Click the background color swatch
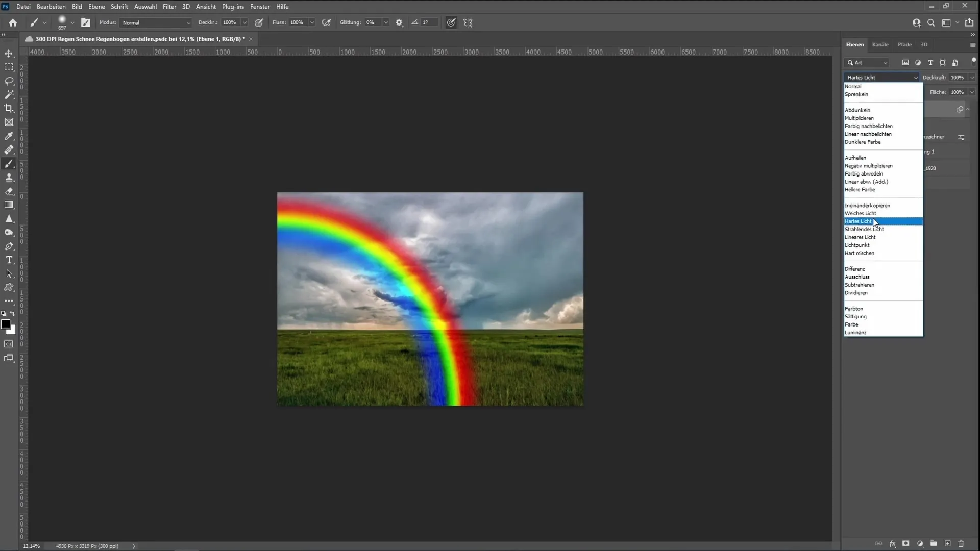The image size is (980, 551). pyautogui.click(x=12, y=331)
